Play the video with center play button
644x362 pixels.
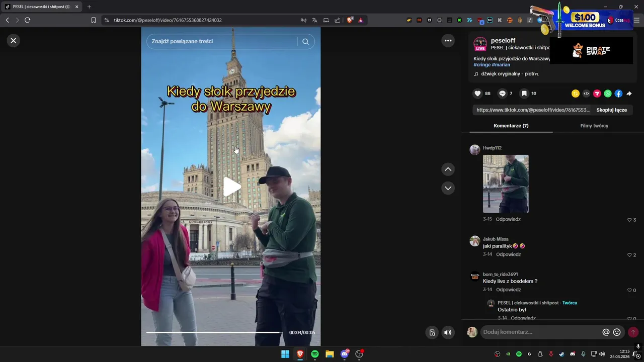231,187
